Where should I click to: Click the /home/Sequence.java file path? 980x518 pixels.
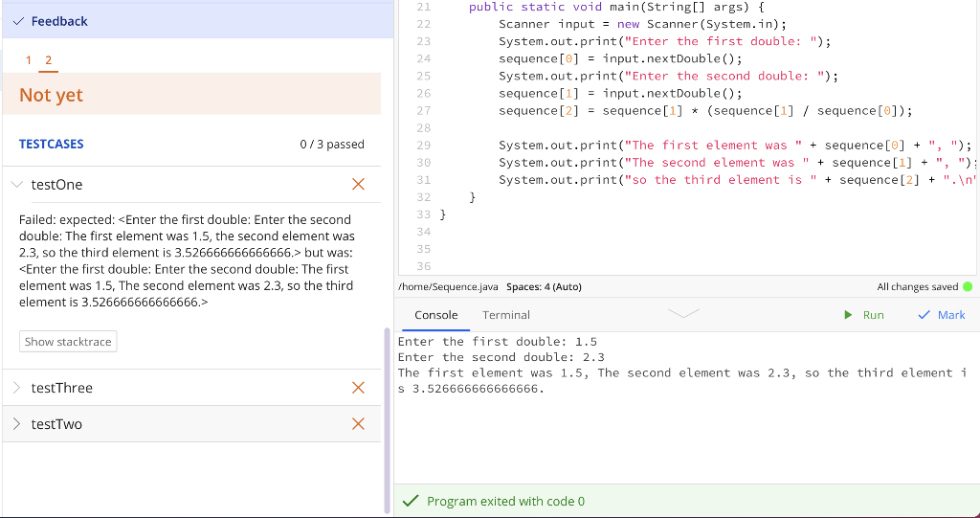(448, 287)
